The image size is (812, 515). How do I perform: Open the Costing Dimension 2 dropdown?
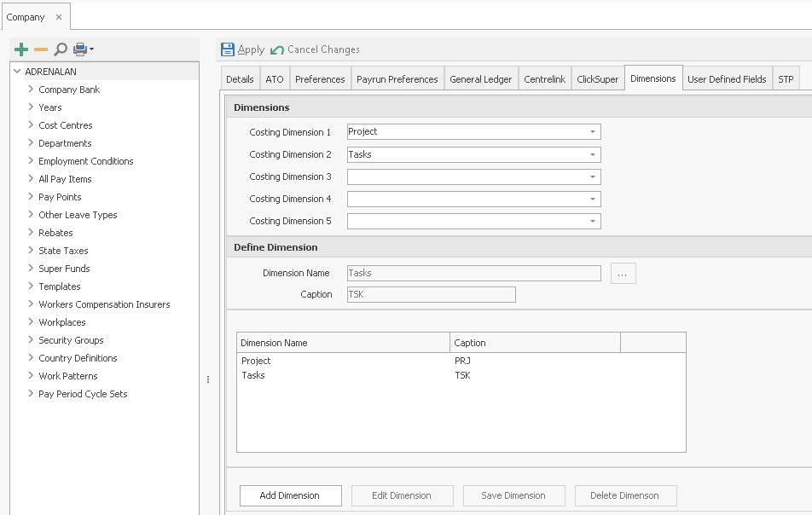pyautogui.click(x=593, y=155)
